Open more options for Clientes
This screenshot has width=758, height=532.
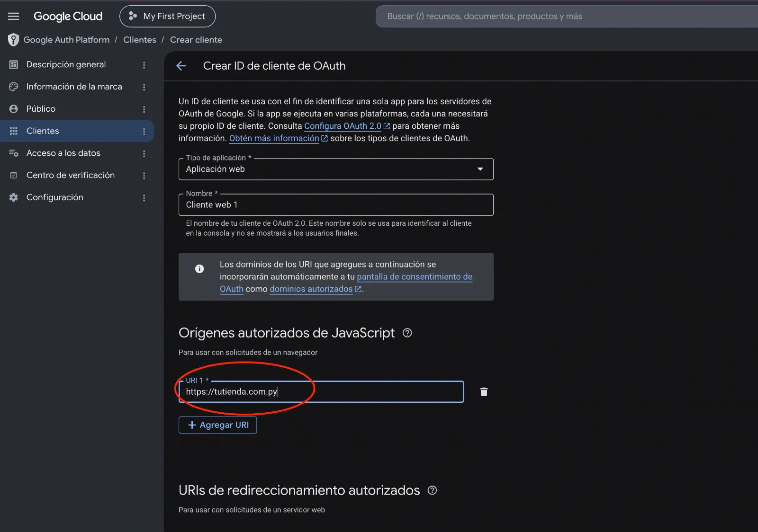(x=144, y=132)
